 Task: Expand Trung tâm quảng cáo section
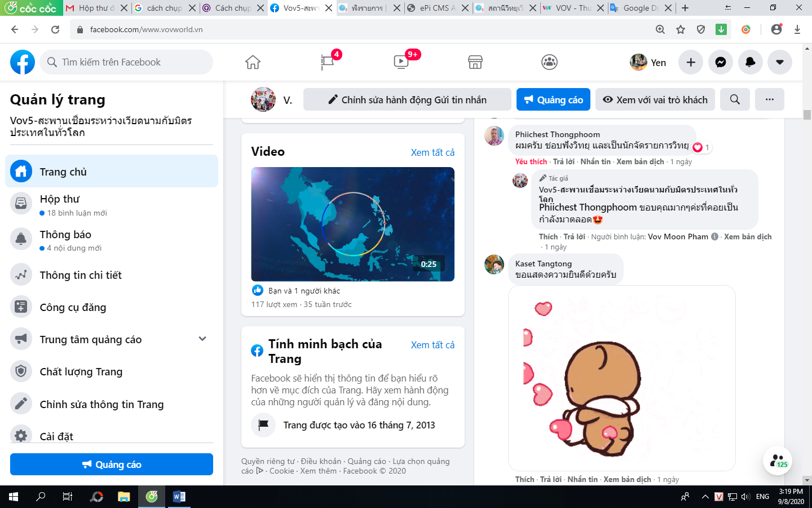202,339
